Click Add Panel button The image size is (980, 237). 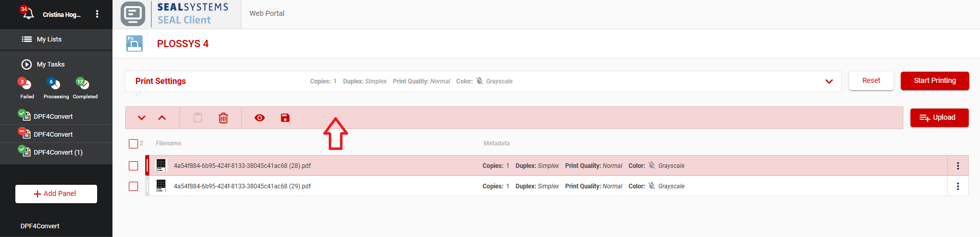(56, 194)
